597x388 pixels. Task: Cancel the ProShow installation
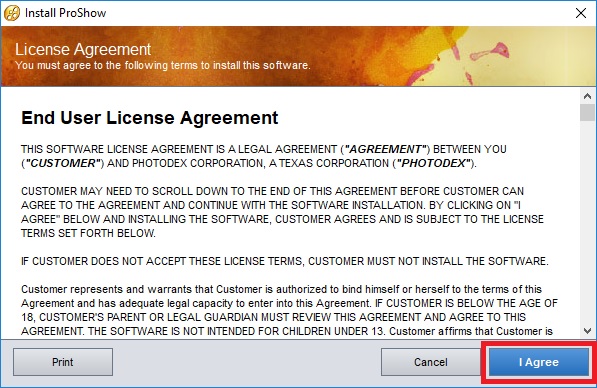tap(431, 362)
